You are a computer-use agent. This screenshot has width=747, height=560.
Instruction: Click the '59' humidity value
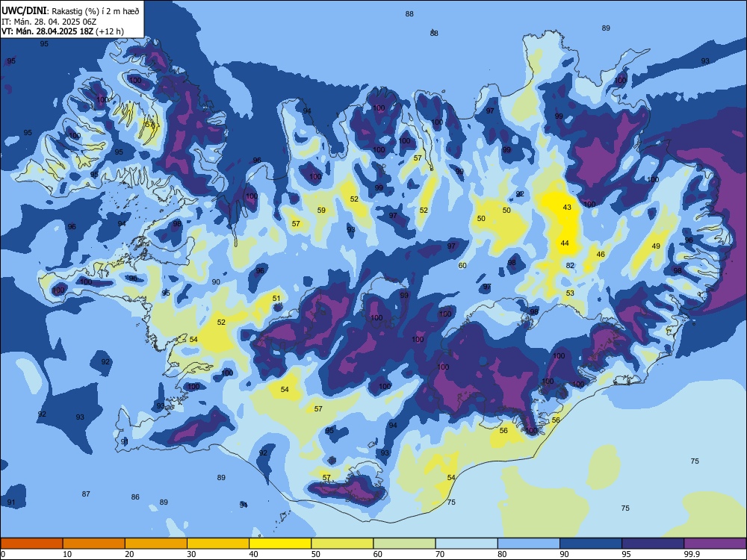point(321,210)
